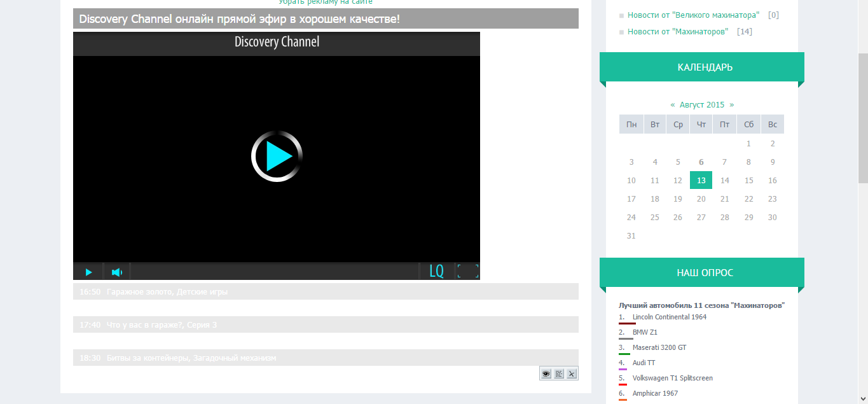This screenshot has height=404, width=868.
Task: Open Новости от "Великого махинатора" category
Action: pos(693,15)
